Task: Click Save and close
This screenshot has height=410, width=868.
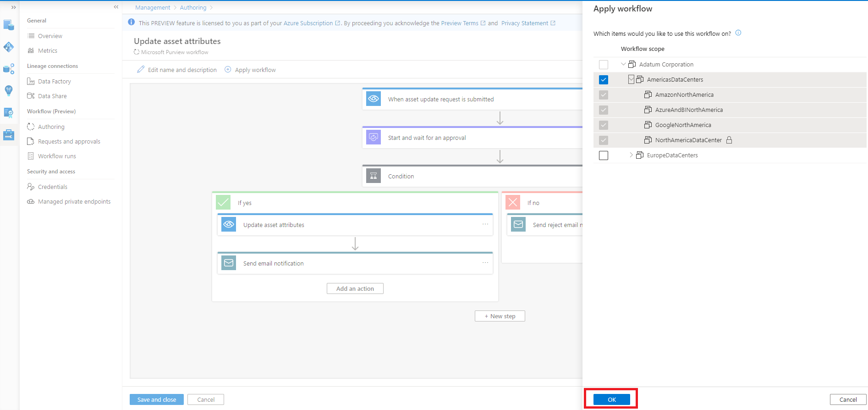Action: point(157,399)
